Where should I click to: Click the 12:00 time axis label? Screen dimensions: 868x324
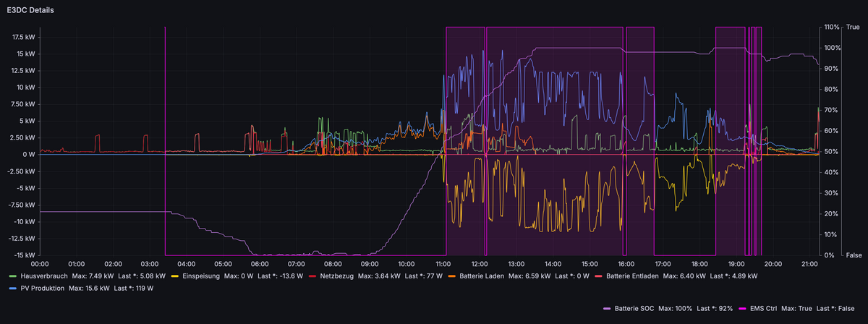coord(480,264)
